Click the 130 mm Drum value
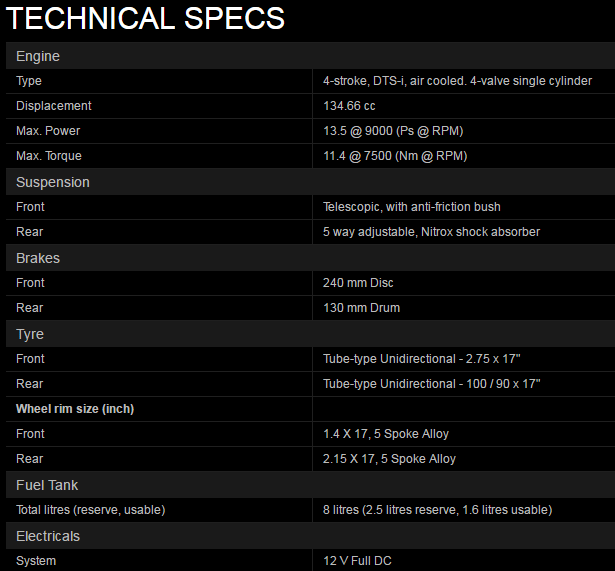The width and height of the screenshot is (615, 571). point(361,308)
